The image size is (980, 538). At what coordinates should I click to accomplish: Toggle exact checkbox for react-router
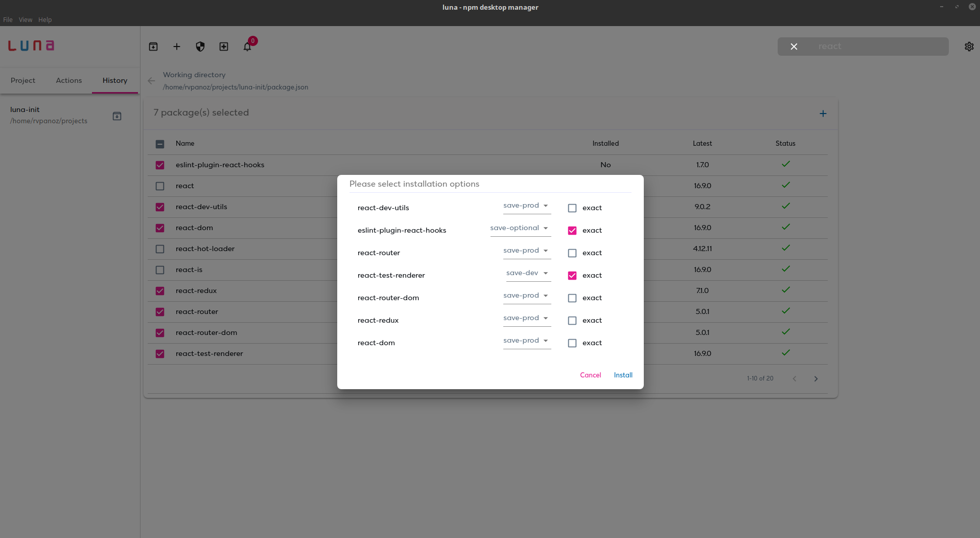(x=572, y=253)
